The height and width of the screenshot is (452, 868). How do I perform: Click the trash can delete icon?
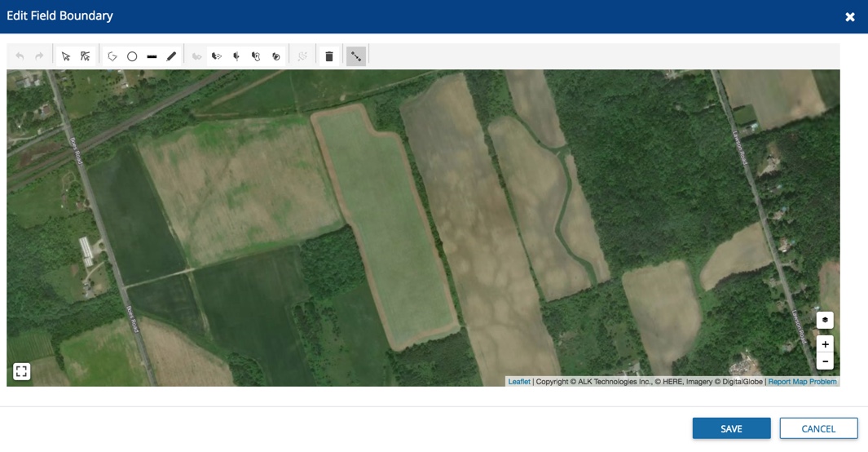[329, 56]
